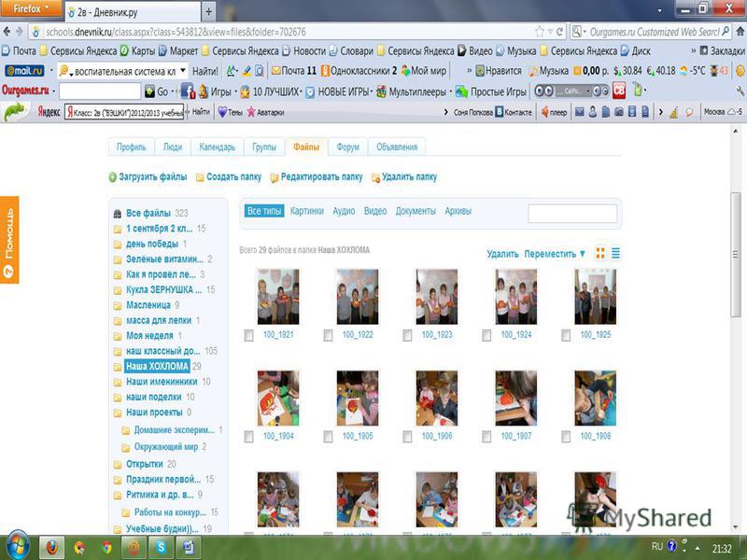Tick the checkbox for 100_1906

pos(407,437)
